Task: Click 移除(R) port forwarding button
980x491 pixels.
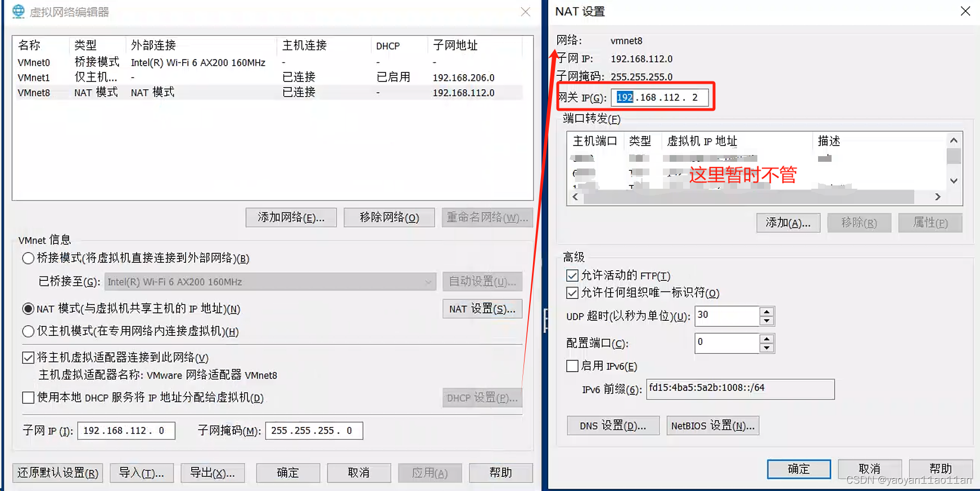Action: coord(859,223)
